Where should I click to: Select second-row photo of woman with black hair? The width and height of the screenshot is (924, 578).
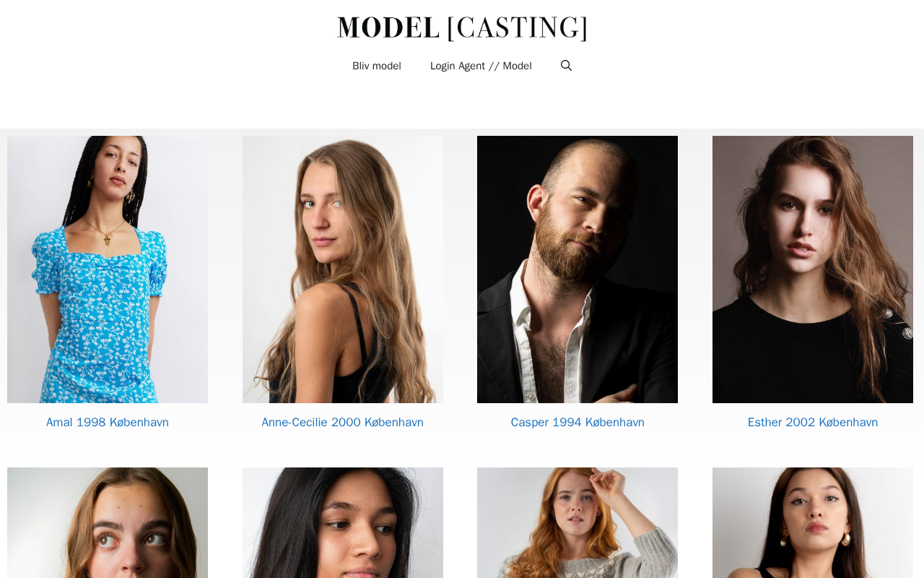pyautogui.click(x=343, y=522)
